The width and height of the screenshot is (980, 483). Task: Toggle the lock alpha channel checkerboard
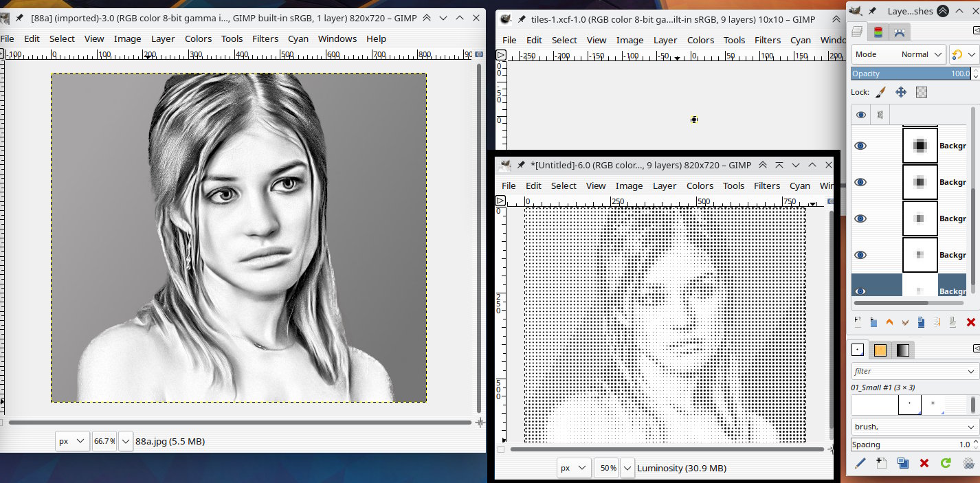(x=922, y=92)
